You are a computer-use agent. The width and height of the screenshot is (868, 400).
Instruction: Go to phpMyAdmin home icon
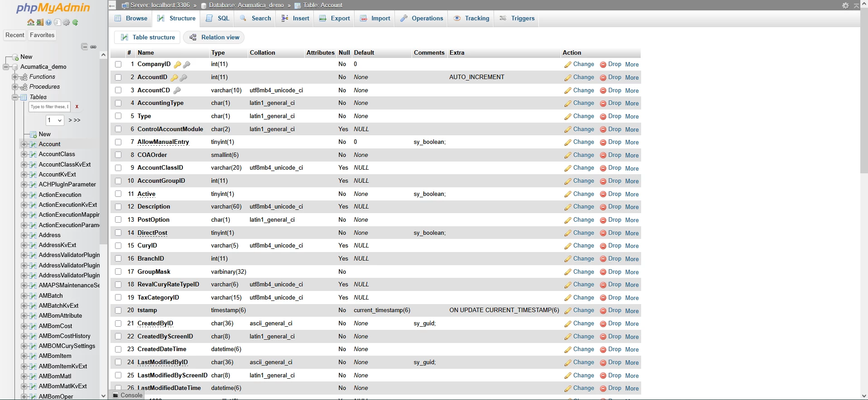30,22
